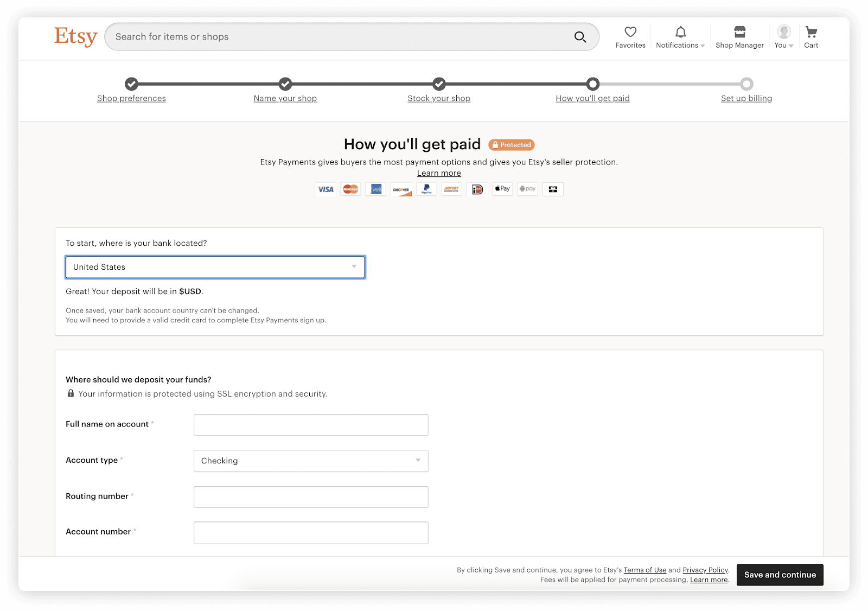
Task: Click the SSL padlock icon
Action: tap(71, 393)
